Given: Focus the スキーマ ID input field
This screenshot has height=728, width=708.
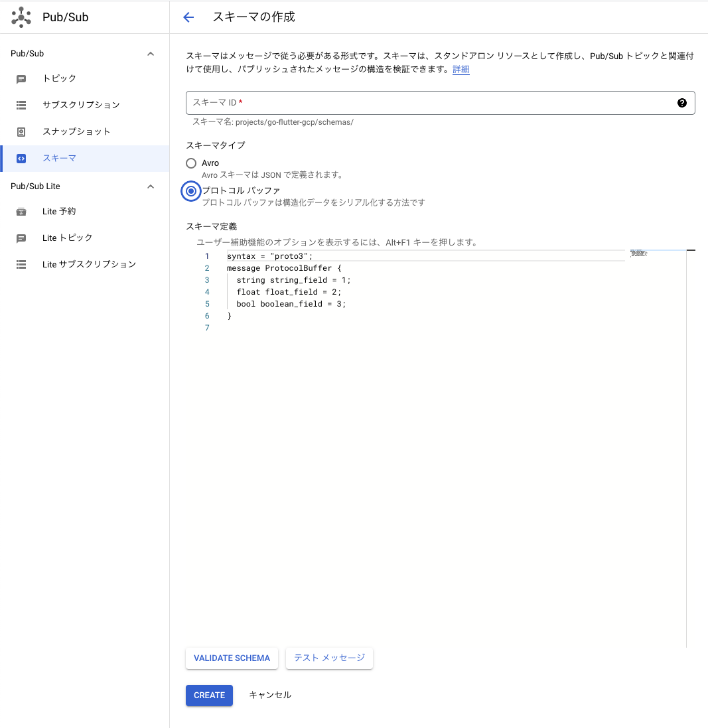Looking at the screenshot, I should pyautogui.click(x=440, y=103).
